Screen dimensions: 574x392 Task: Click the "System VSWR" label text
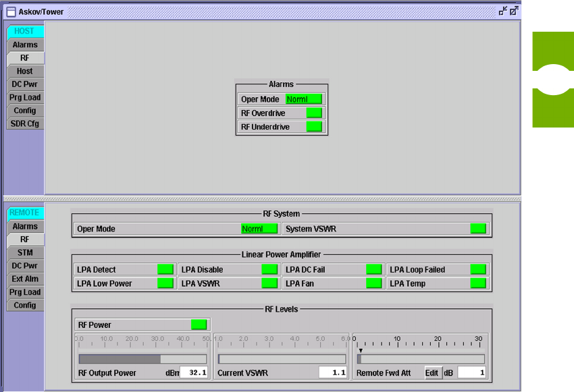click(x=311, y=229)
